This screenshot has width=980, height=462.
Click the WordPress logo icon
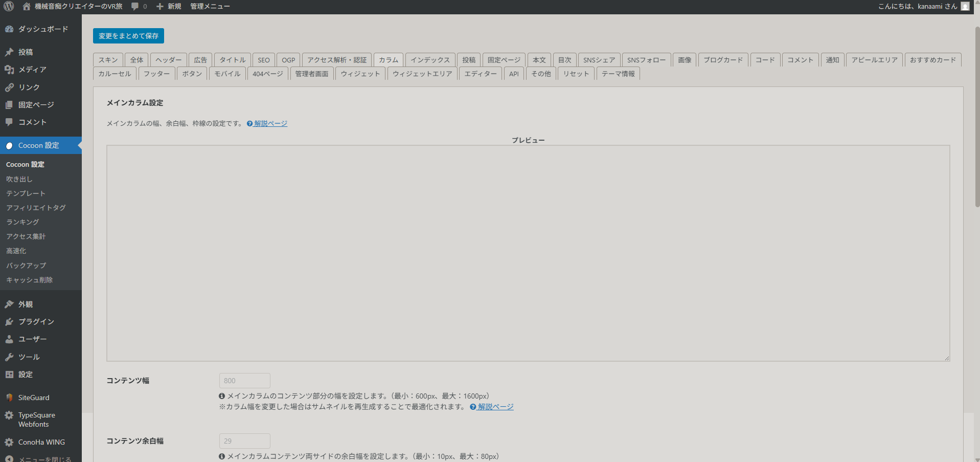[x=9, y=6]
